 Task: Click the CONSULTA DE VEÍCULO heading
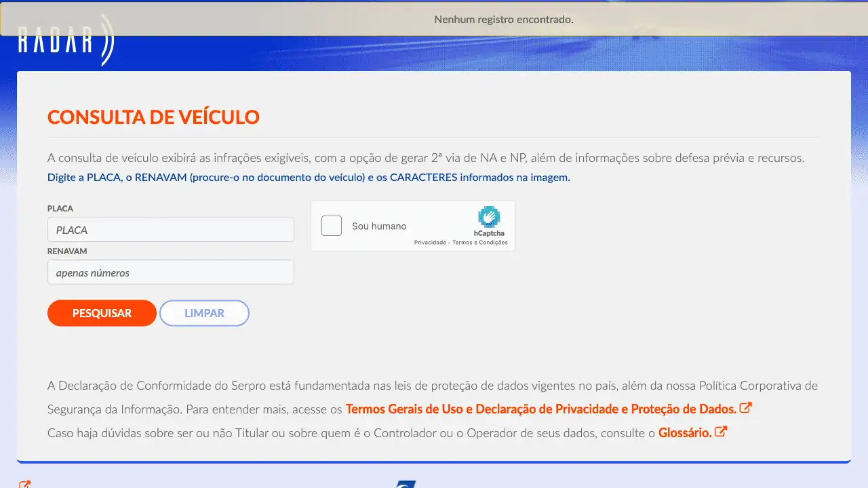point(153,117)
